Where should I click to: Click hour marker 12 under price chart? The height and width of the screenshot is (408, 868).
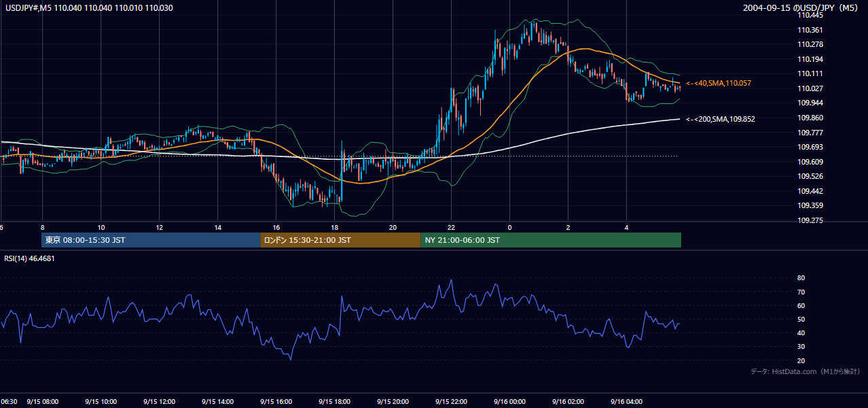click(159, 227)
